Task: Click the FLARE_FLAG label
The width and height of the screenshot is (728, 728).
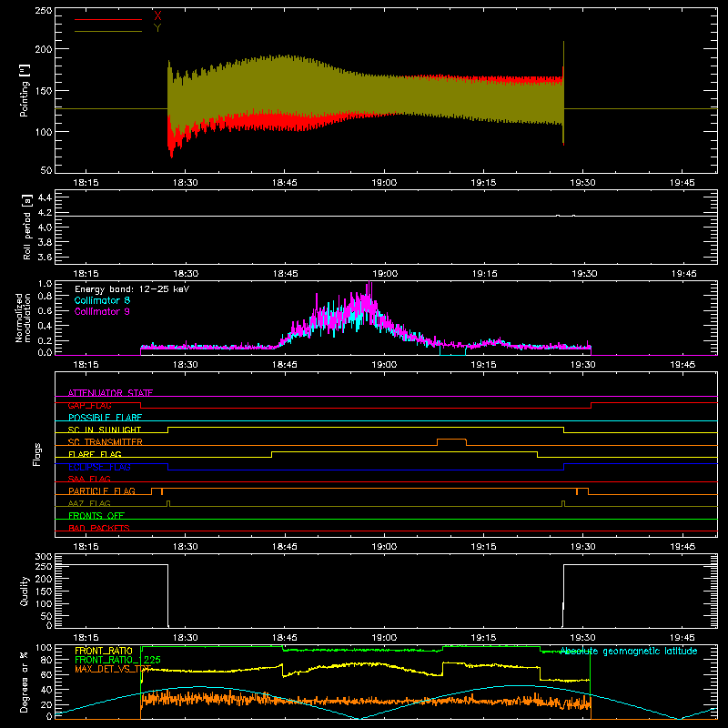Action: pyautogui.click(x=95, y=454)
